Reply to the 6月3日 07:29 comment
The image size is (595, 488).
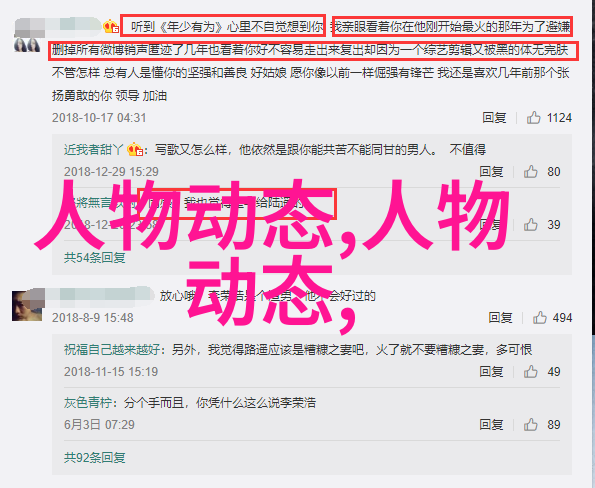pos(491,425)
